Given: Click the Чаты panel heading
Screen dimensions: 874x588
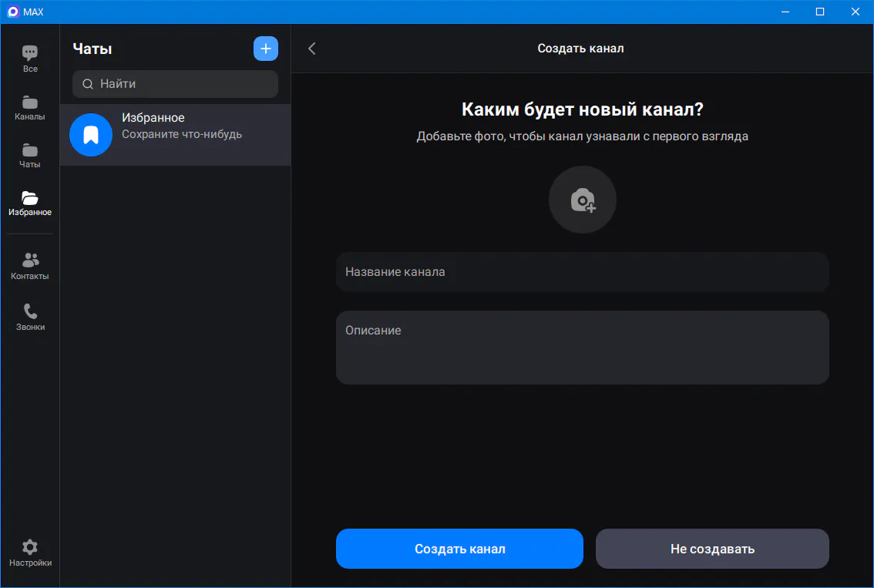Looking at the screenshot, I should pos(92,49).
